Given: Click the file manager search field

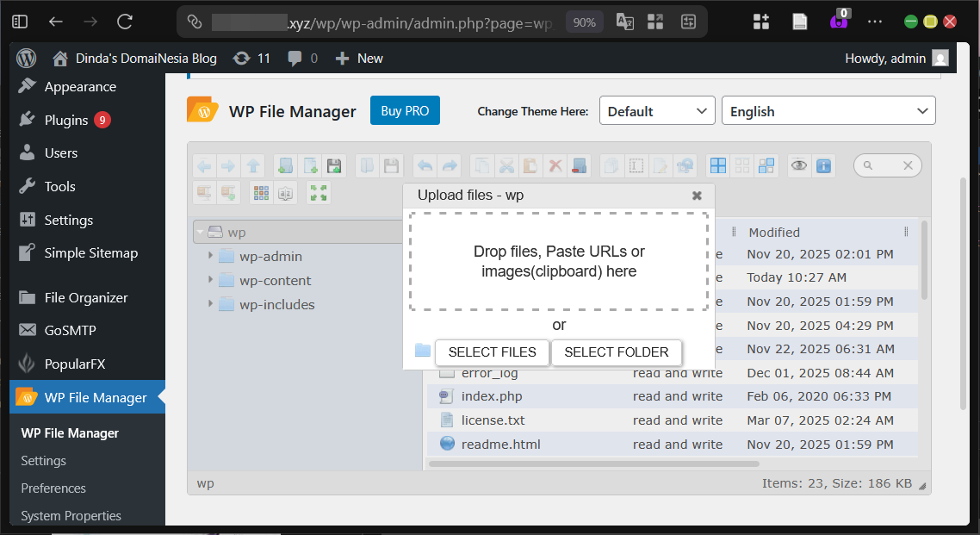Looking at the screenshot, I should [x=883, y=165].
